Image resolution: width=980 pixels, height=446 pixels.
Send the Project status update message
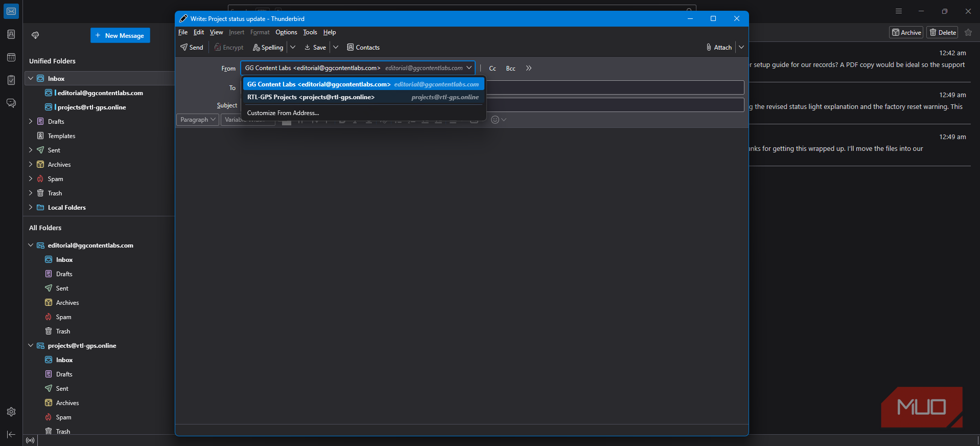192,48
